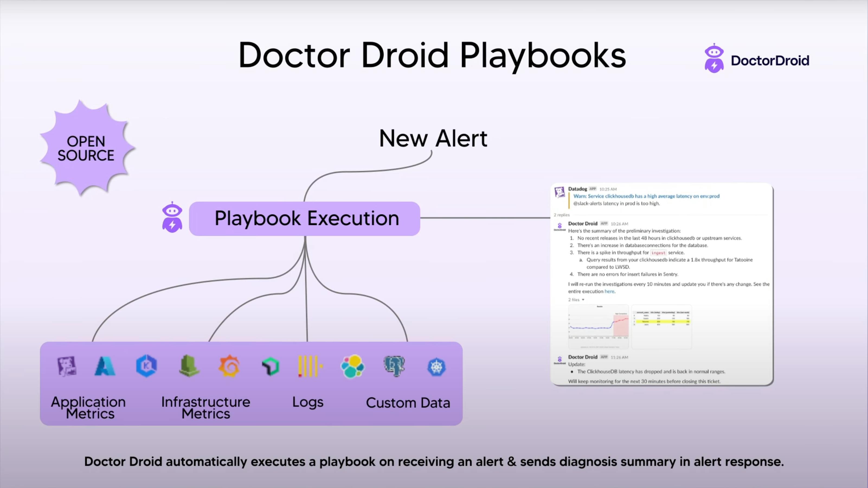This screenshot has height=488, width=868.
Task: Click the Datadog sender name in Slack
Action: pos(578,189)
